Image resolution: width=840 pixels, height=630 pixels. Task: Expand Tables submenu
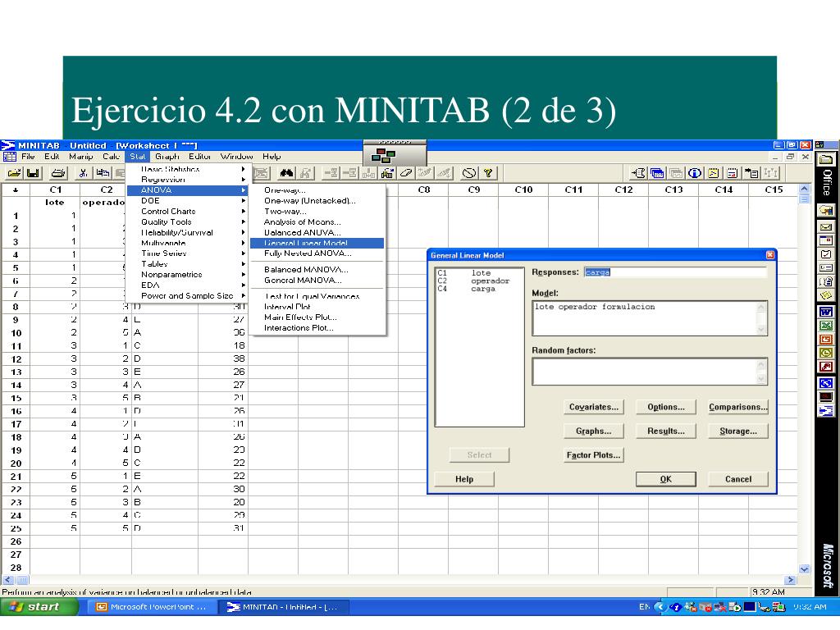[x=186, y=264]
